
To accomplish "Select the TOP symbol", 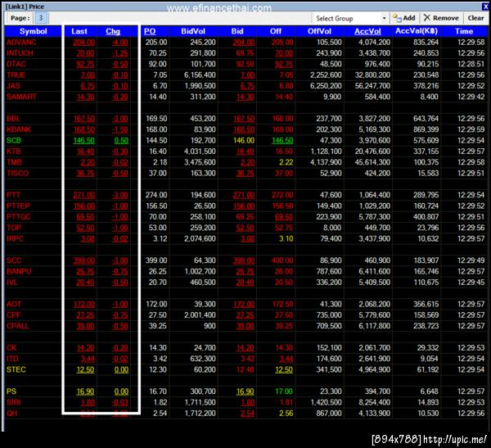I will [14, 228].
